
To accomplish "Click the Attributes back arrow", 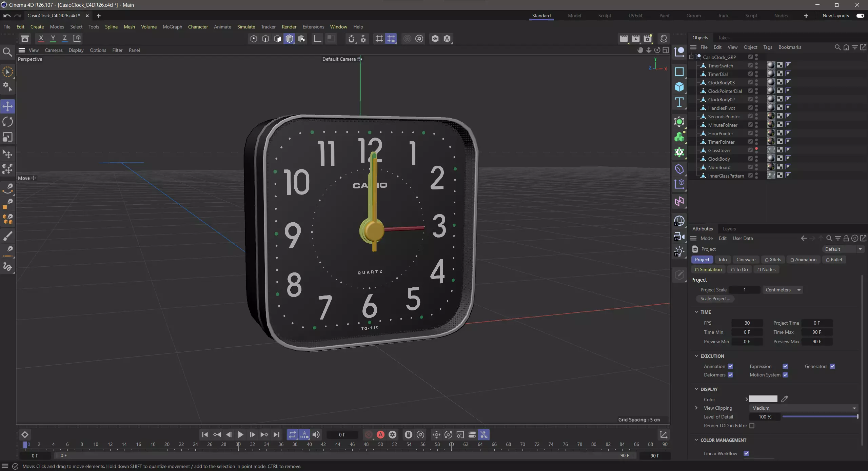I will 804,239.
